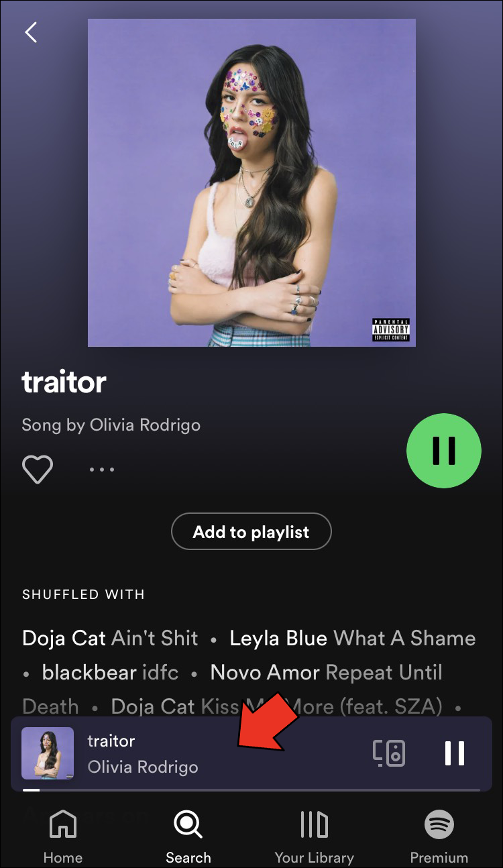Open the mini player album thumbnail

point(48,753)
